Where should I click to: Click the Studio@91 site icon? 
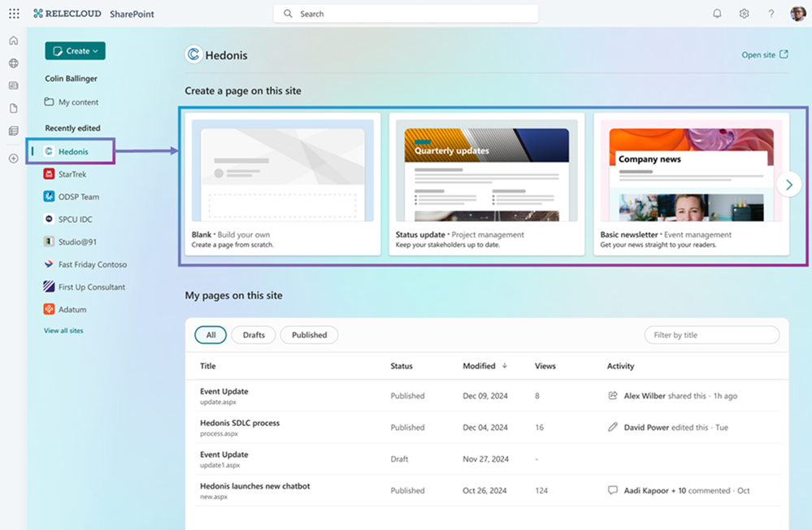(50, 241)
